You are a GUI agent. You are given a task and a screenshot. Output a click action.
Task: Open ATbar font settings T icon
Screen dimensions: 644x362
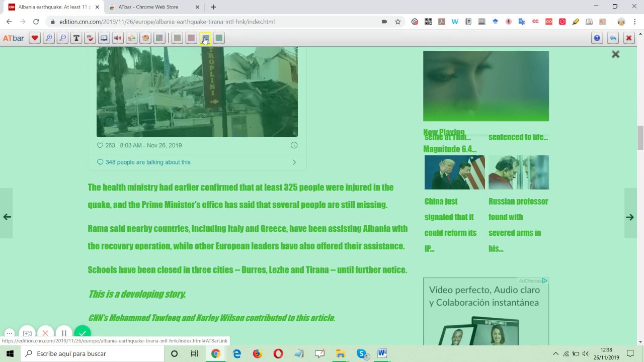(76, 38)
